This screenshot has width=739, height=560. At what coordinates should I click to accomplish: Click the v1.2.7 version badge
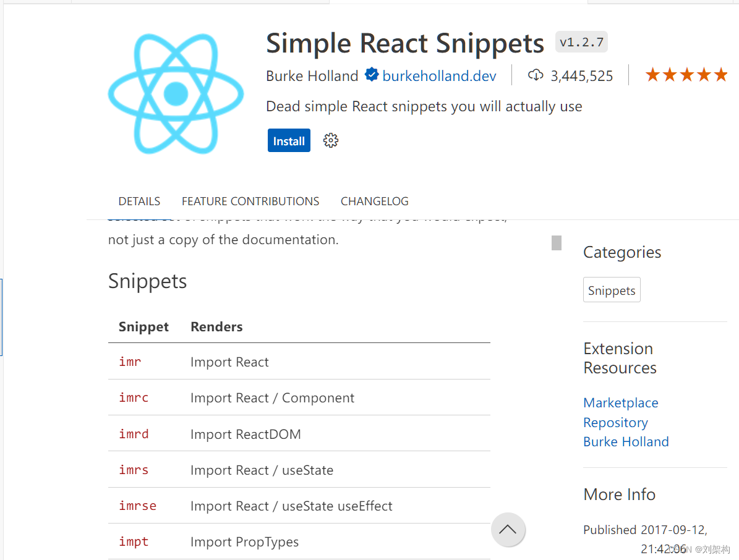pyautogui.click(x=581, y=42)
